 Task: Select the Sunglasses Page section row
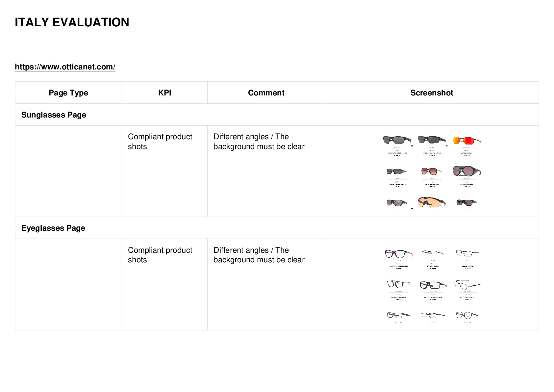click(277, 115)
